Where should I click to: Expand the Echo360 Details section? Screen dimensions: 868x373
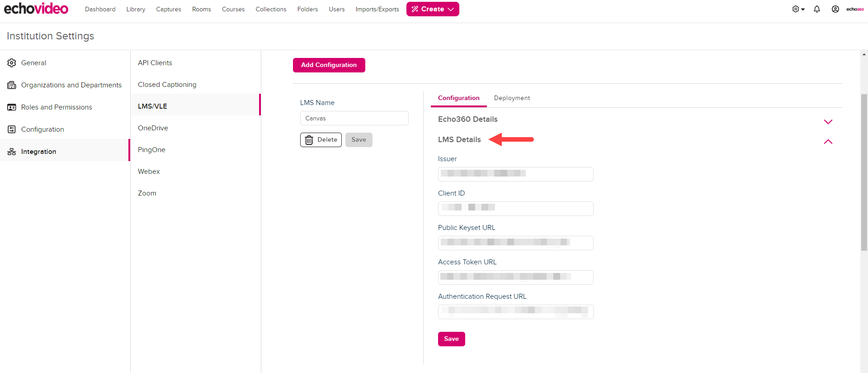pyautogui.click(x=828, y=122)
